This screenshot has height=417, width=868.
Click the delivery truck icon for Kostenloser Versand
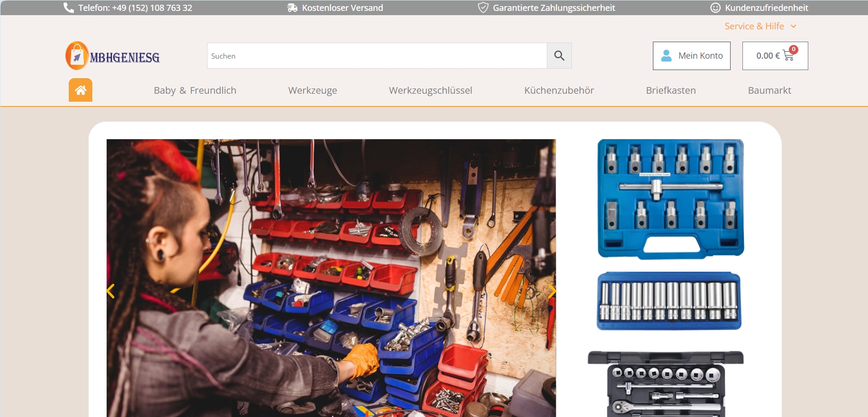click(x=292, y=8)
